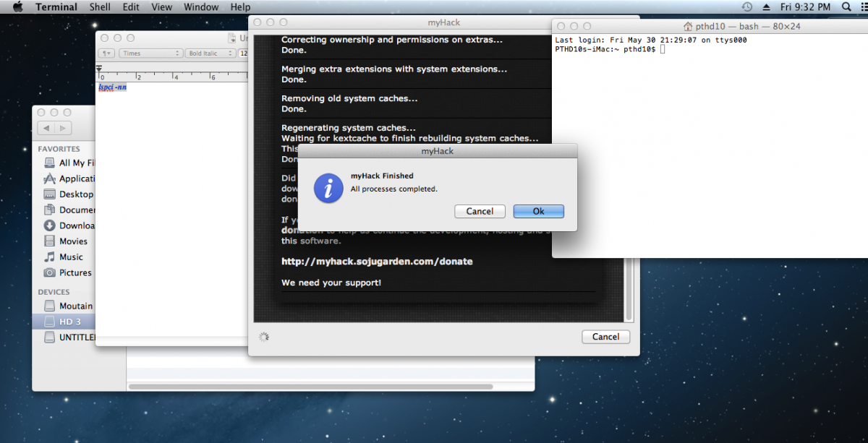
Task: Click the Time Machine menu bar icon
Action: (746, 7)
